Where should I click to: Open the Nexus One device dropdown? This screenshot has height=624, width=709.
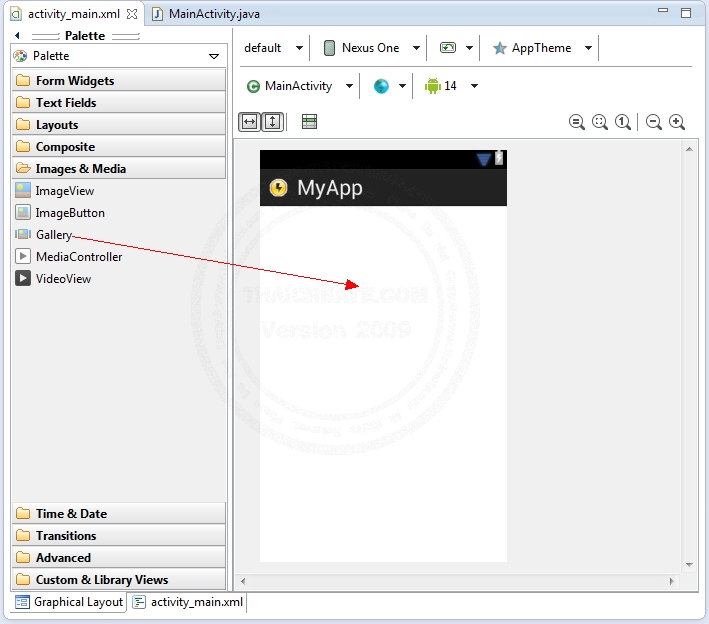click(371, 48)
